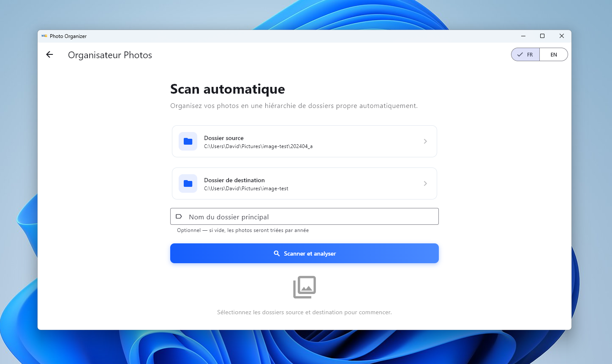
Task: Click the tag icon in the name field
Action: tap(179, 216)
